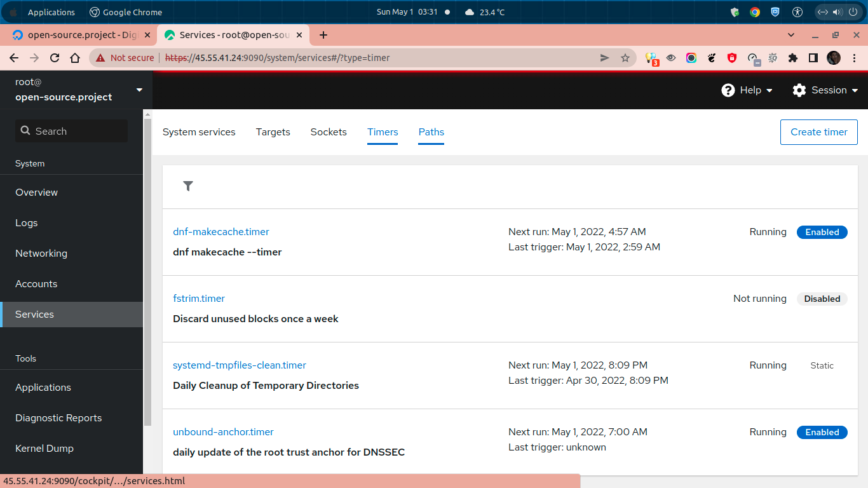The height and width of the screenshot is (488, 868).
Task: Click the sidebar Search input field
Action: (x=71, y=131)
